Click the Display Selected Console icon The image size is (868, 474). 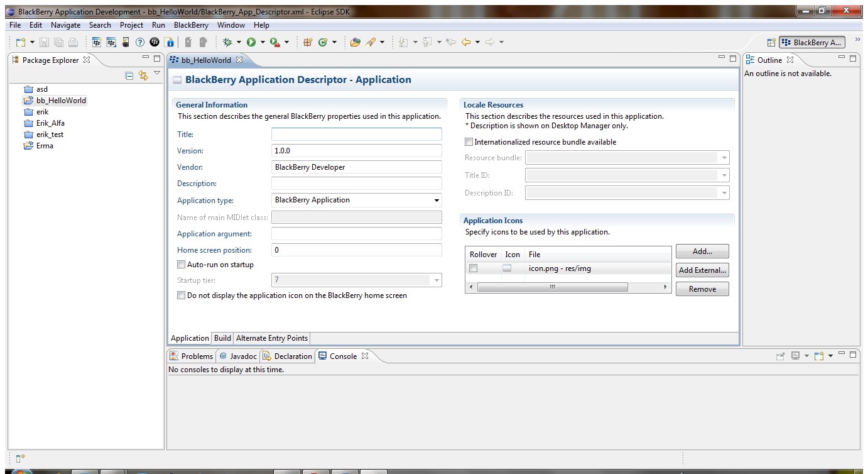795,356
